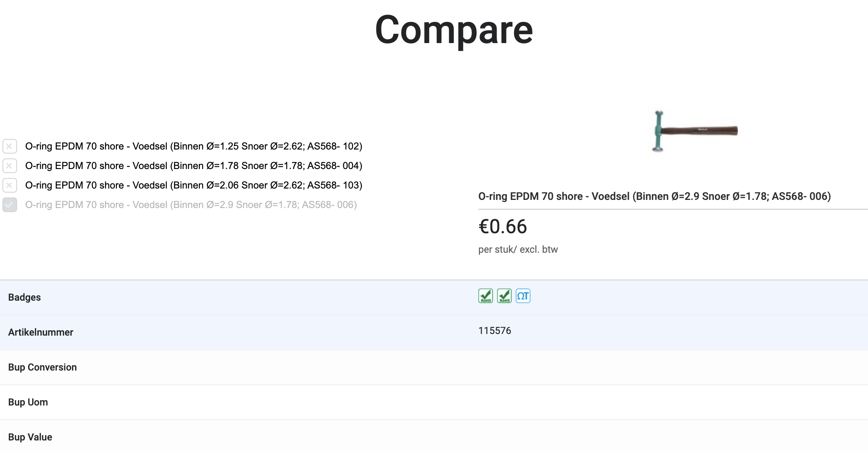Click the greyed AS568- 006 O-ring label
868x451 pixels.
191,205
